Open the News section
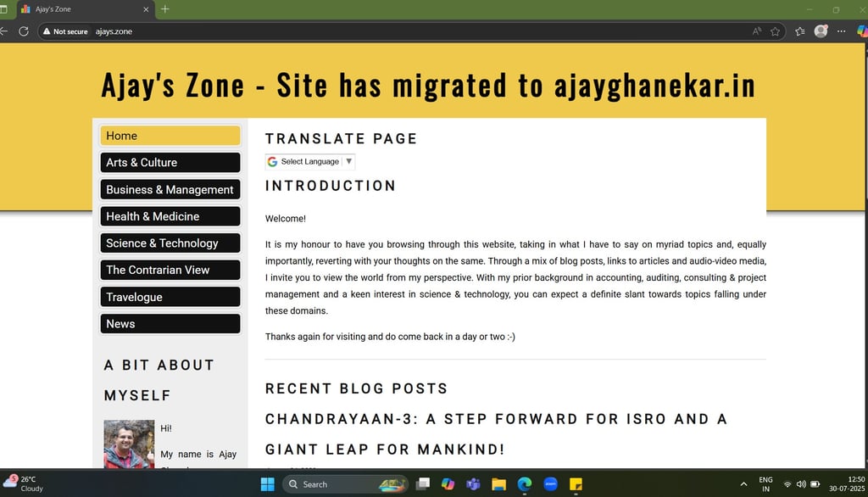 170,324
